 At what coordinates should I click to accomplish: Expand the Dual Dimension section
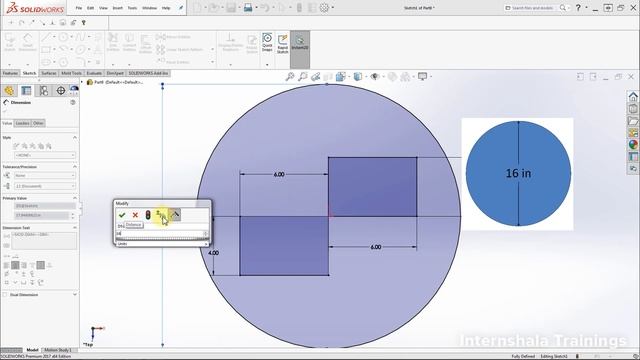pos(75,294)
